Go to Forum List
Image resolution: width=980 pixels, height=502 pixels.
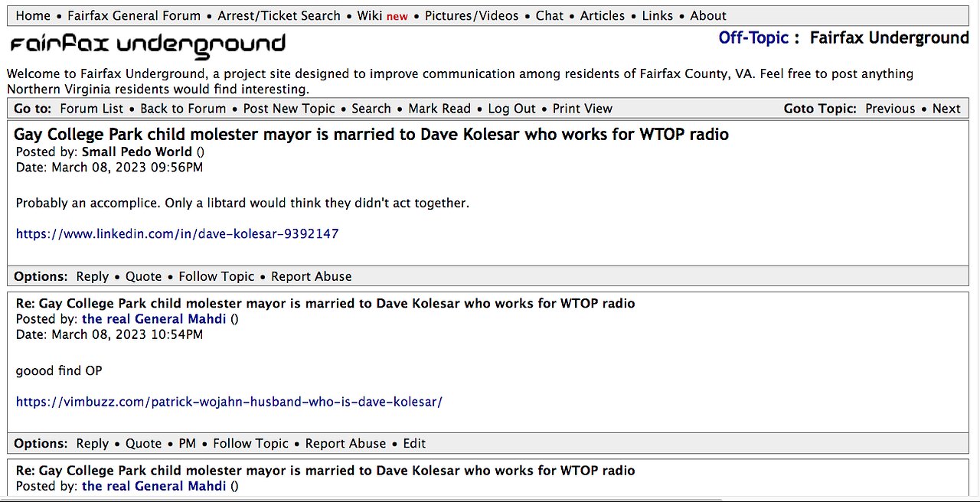click(92, 109)
